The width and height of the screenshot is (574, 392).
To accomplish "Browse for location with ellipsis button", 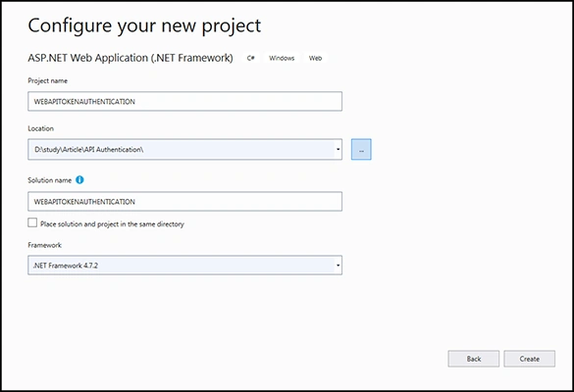I will click(361, 149).
